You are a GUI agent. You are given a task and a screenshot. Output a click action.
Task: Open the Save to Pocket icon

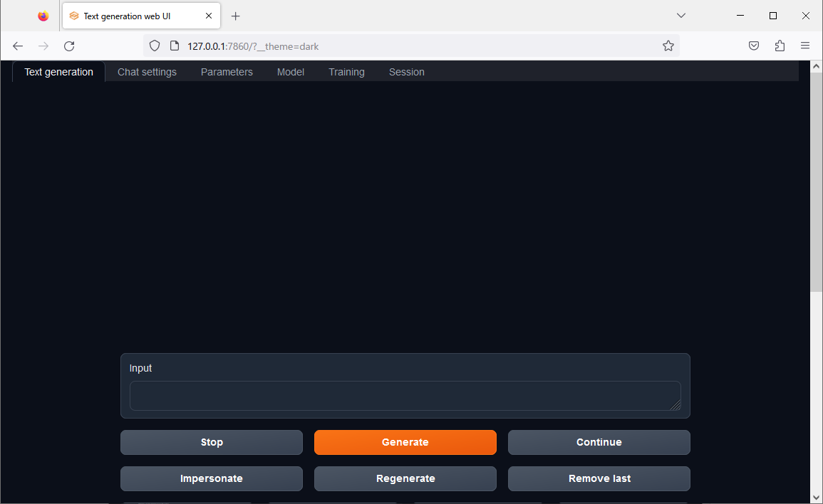(x=754, y=46)
